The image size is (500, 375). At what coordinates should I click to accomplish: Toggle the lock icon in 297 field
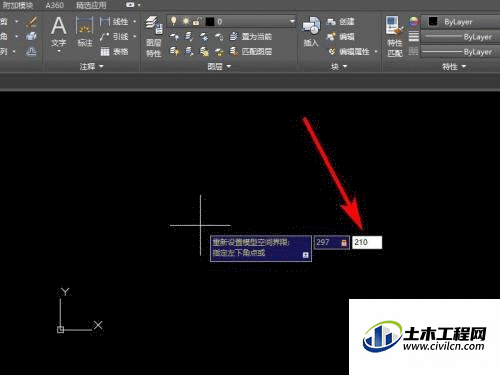344,242
